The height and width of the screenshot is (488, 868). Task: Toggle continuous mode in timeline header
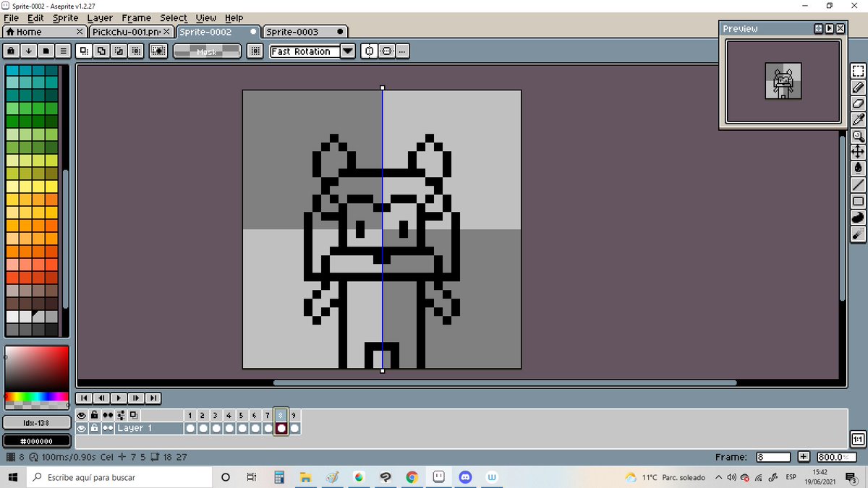point(108,416)
